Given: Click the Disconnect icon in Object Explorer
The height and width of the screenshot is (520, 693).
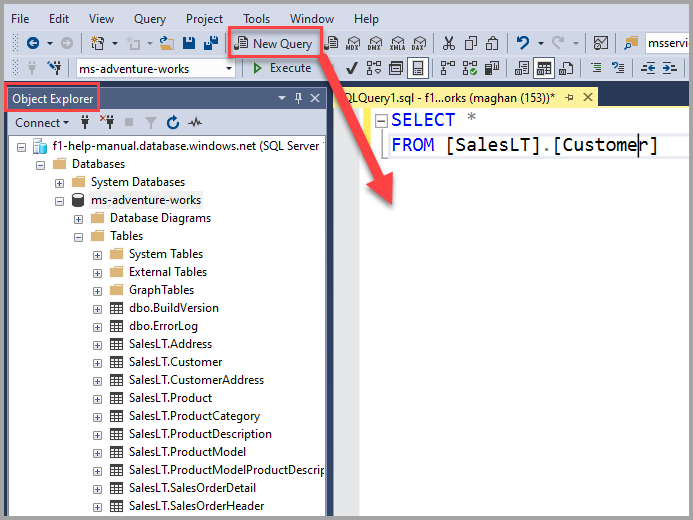Looking at the screenshot, I should [x=107, y=122].
